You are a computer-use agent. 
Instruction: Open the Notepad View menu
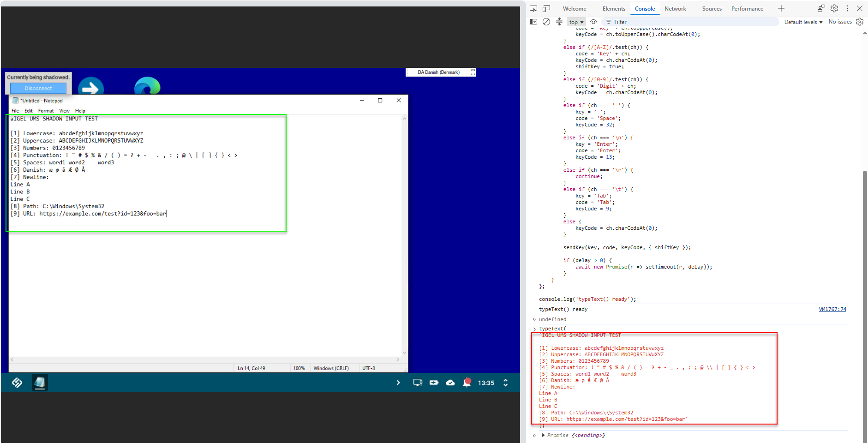64,111
